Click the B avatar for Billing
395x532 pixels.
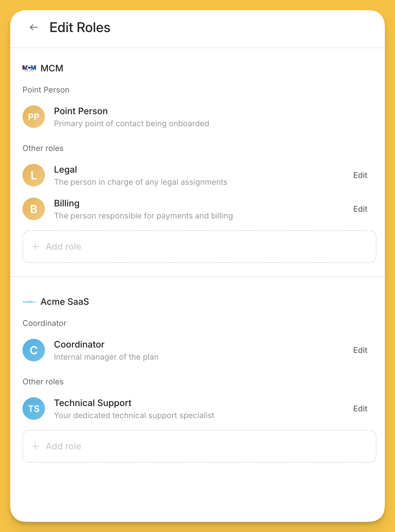coord(34,209)
